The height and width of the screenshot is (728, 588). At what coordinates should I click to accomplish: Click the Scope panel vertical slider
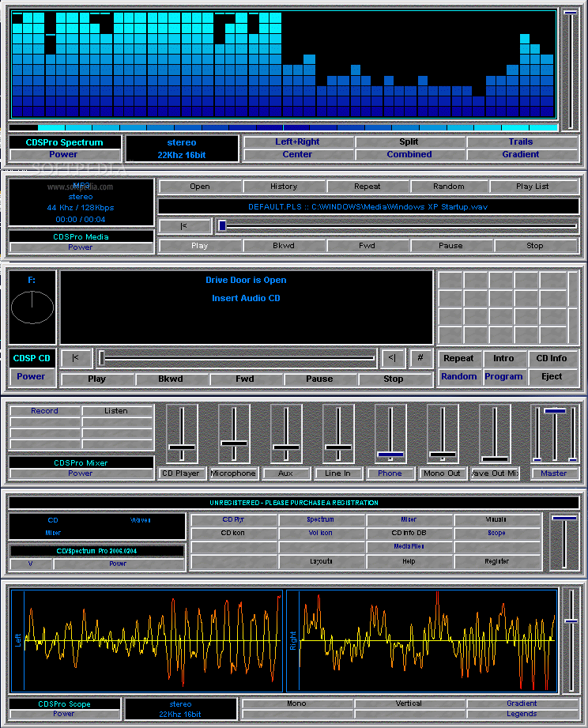(x=571, y=641)
